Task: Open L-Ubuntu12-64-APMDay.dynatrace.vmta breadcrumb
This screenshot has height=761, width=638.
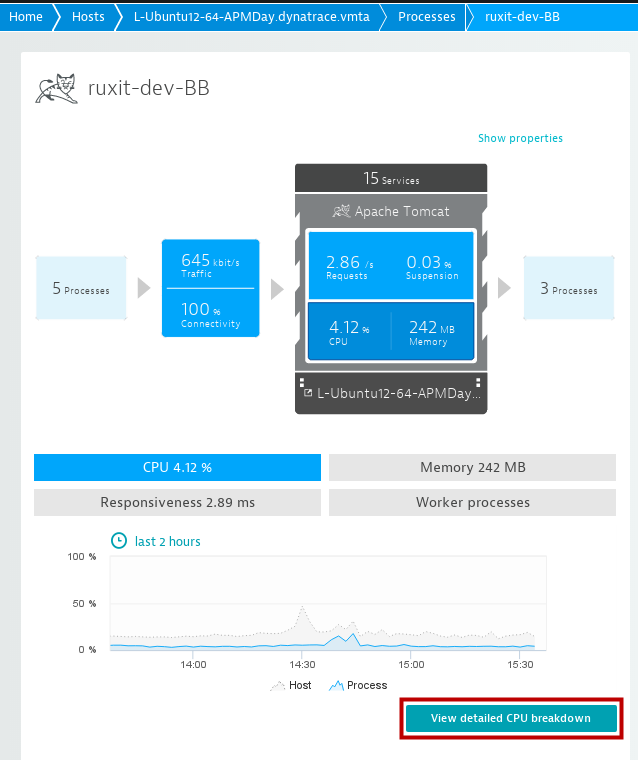Action: coord(251,17)
